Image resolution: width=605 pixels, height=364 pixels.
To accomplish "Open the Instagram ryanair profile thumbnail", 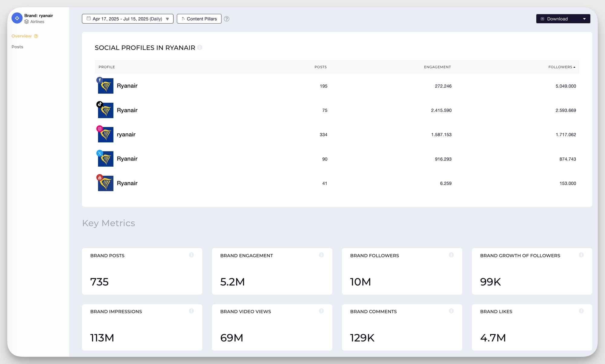I will click(x=106, y=135).
